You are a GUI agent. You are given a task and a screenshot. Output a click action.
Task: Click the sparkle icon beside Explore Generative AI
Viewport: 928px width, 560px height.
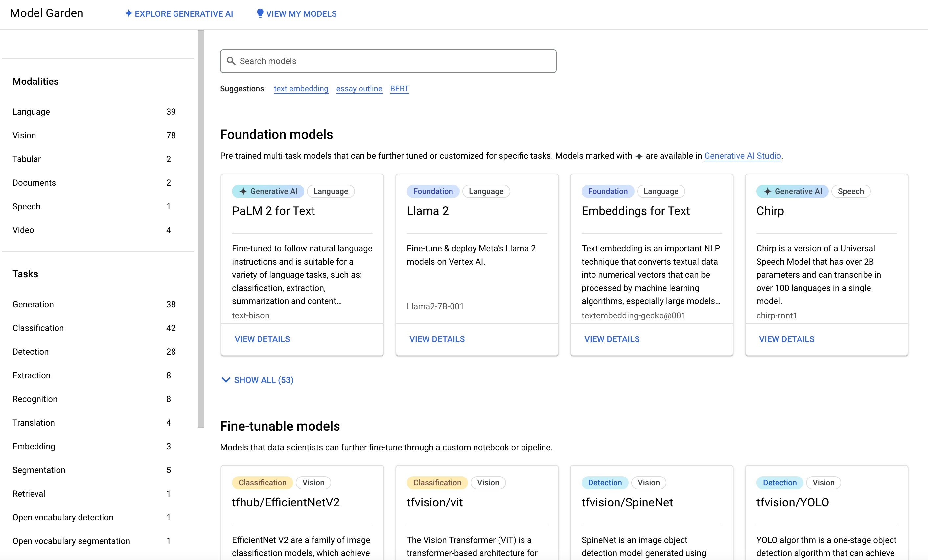(x=128, y=13)
